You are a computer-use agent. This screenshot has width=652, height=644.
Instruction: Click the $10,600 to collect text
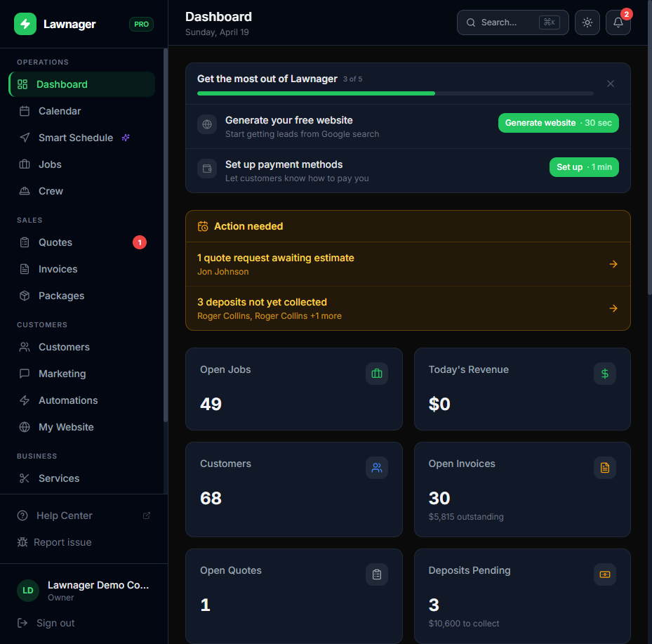[x=464, y=623]
